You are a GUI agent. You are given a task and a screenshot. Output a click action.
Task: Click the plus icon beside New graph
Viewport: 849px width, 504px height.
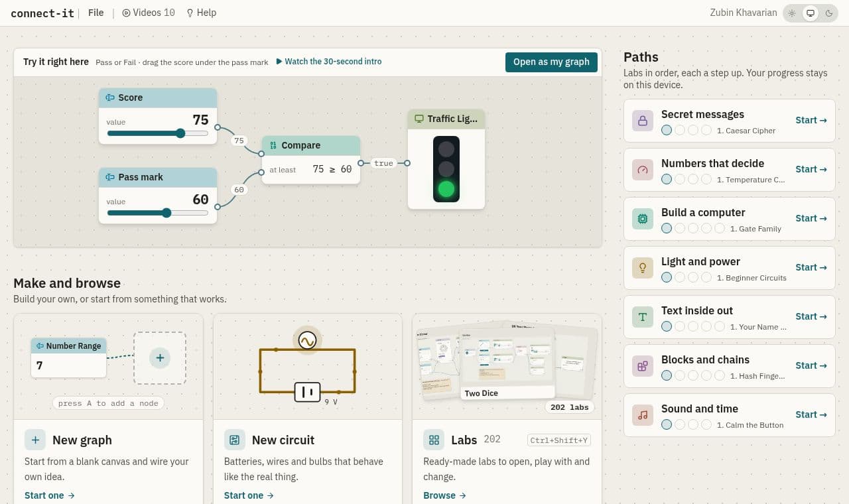35,440
